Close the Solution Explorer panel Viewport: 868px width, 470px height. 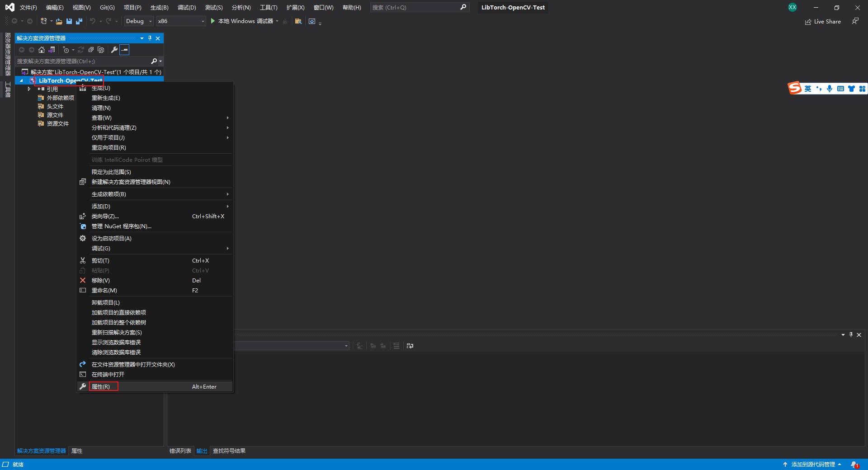click(x=158, y=38)
